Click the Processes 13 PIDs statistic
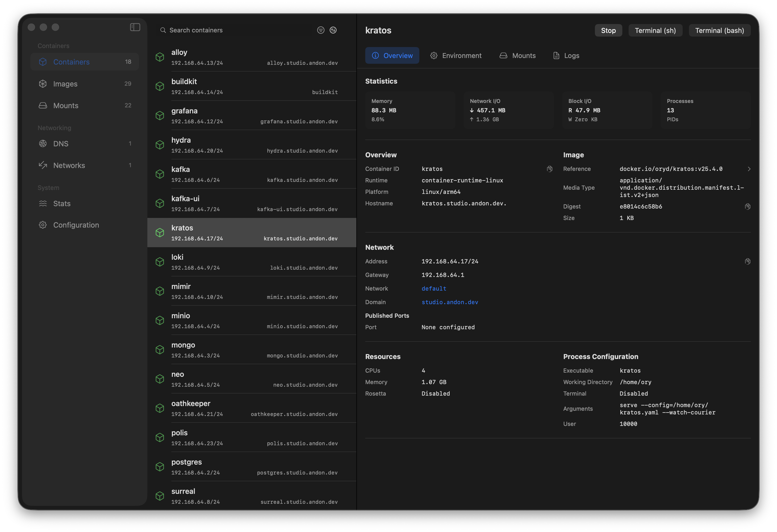The height and width of the screenshot is (532, 777). click(705, 110)
